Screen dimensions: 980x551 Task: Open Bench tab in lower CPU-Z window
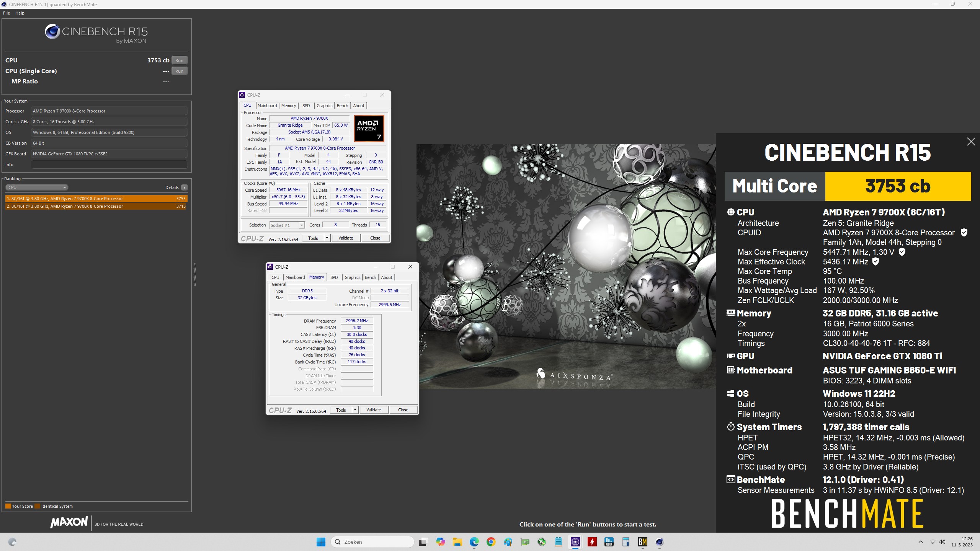(x=371, y=277)
